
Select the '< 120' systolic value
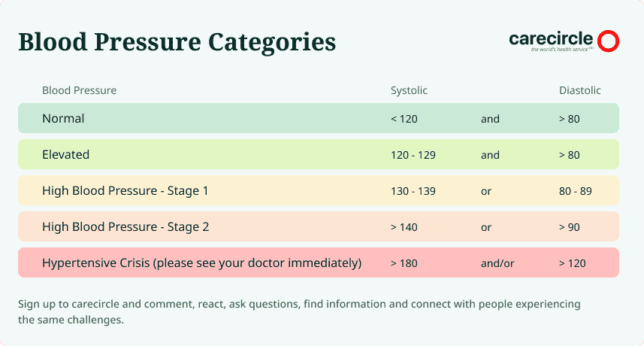point(404,119)
